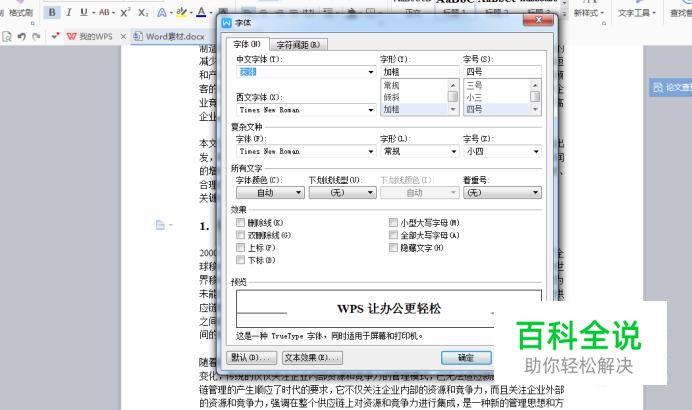The width and height of the screenshot is (692, 410).
Task: Confirm with the 确定 button
Action: (466, 358)
